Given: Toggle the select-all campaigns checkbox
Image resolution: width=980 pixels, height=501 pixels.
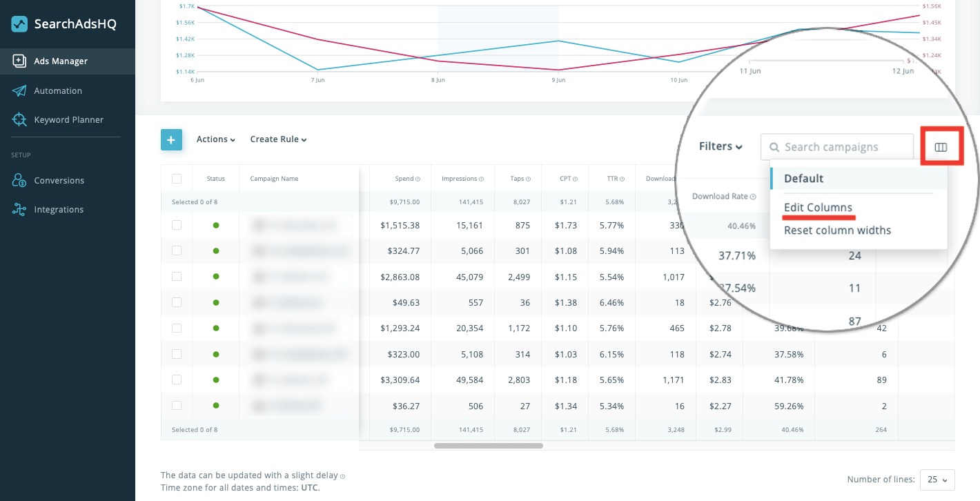Looking at the screenshot, I should pyautogui.click(x=176, y=178).
